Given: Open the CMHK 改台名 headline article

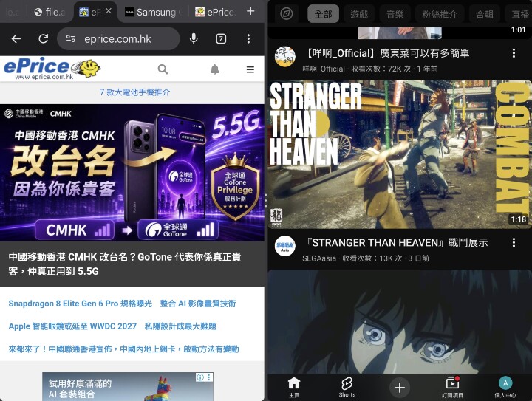Looking at the screenshot, I should 125,264.
